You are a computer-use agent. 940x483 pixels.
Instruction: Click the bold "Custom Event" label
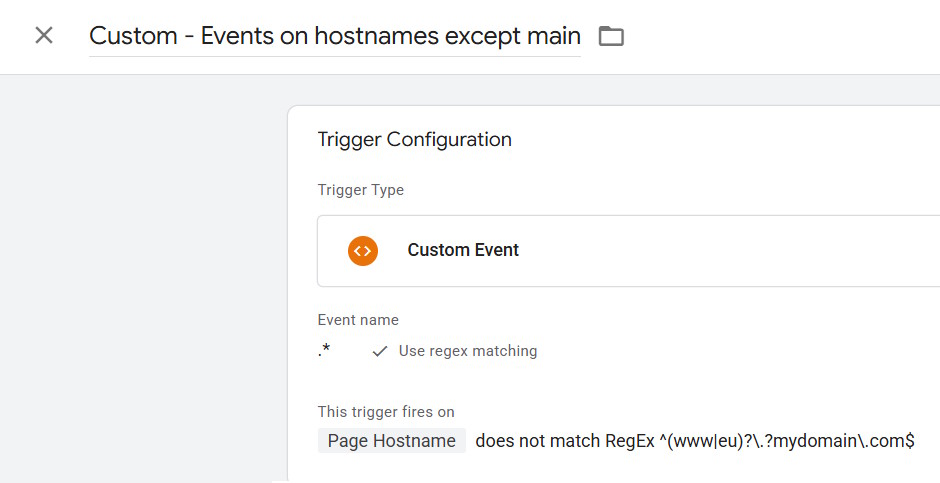[463, 250]
